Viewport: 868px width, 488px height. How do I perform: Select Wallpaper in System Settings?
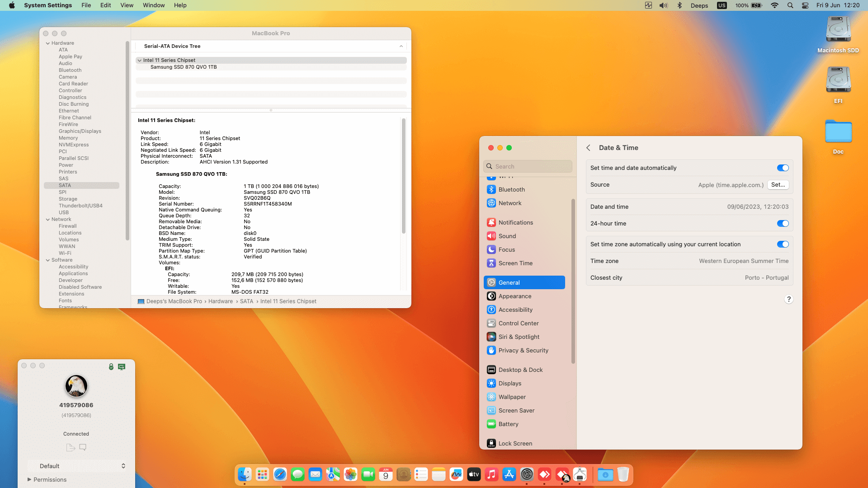[512, 397]
